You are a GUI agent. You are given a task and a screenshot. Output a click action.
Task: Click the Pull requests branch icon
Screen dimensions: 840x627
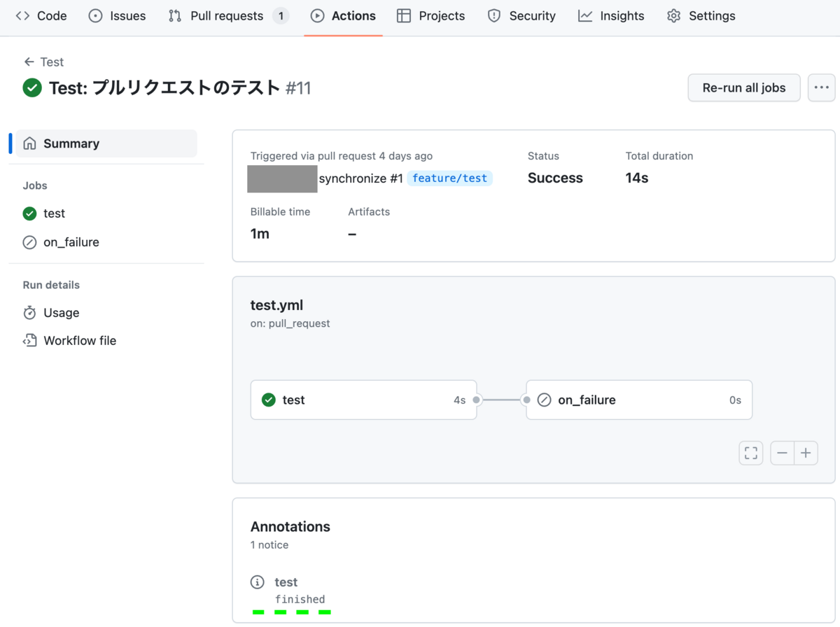tap(174, 15)
